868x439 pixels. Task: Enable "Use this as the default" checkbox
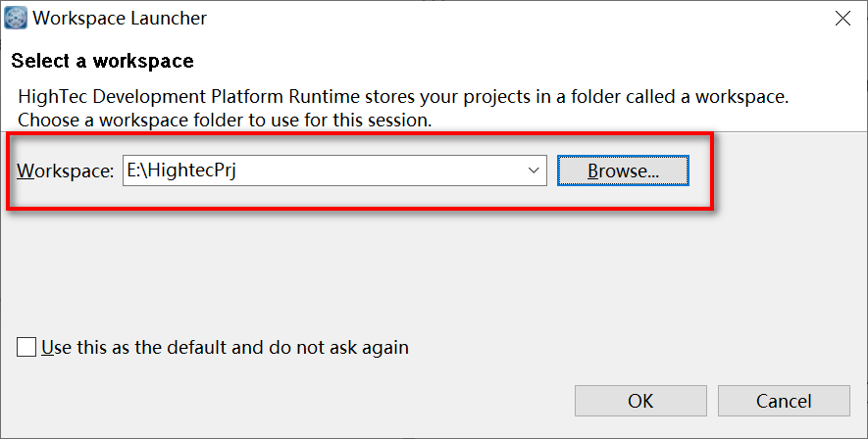[x=26, y=347]
